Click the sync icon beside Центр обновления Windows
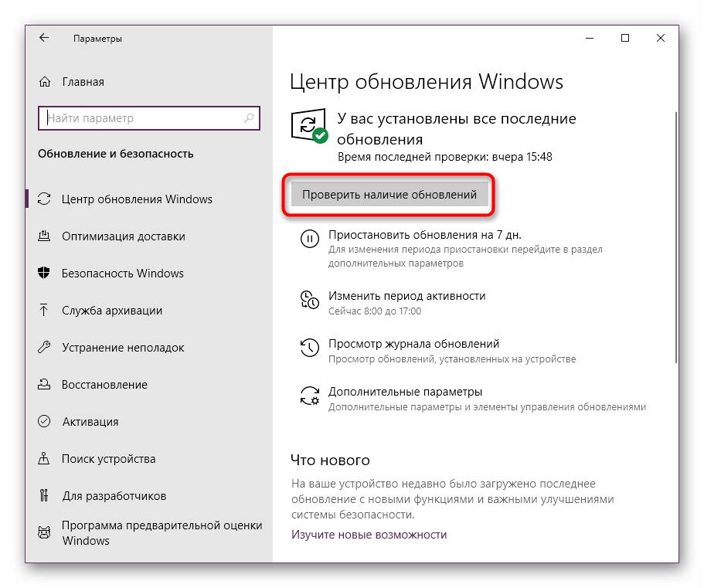This screenshot has width=704, height=588. point(44,199)
